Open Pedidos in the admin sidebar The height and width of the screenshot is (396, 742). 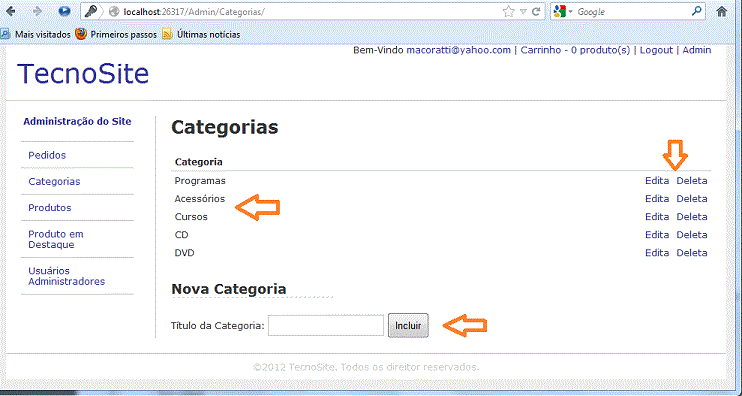pos(47,155)
